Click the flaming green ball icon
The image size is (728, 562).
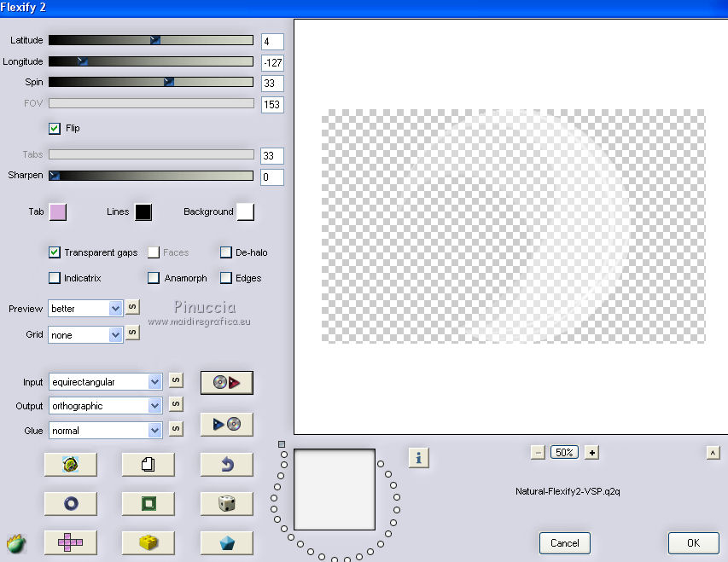point(16,543)
